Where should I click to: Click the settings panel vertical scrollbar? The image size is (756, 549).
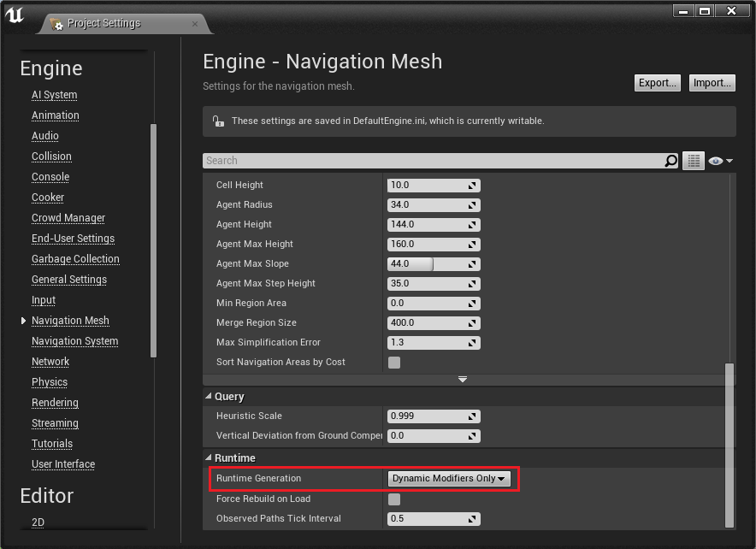coord(729,446)
